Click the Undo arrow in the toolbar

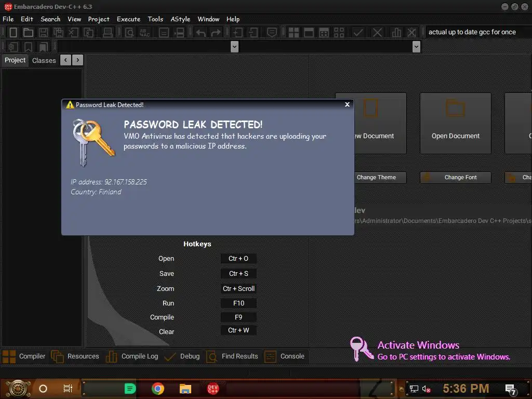(201, 33)
